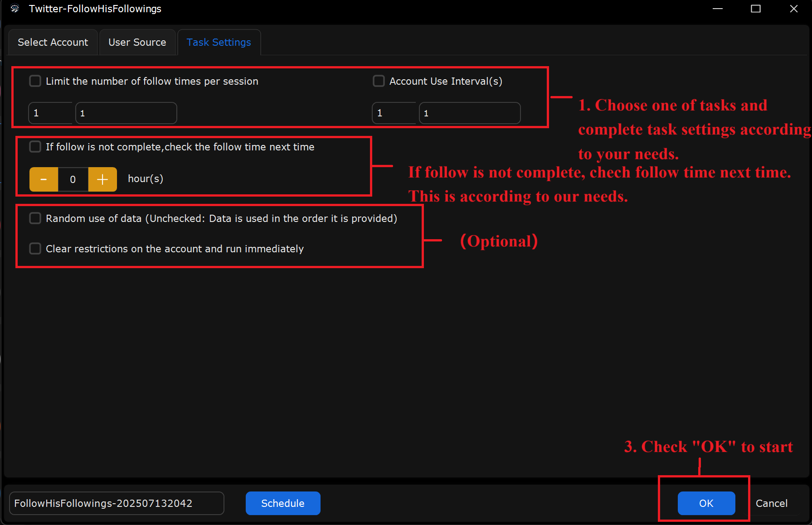This screenshot has height=525, width=812.
Task: Decrease hours with the minus button
Action: click(x=44, y=179)
